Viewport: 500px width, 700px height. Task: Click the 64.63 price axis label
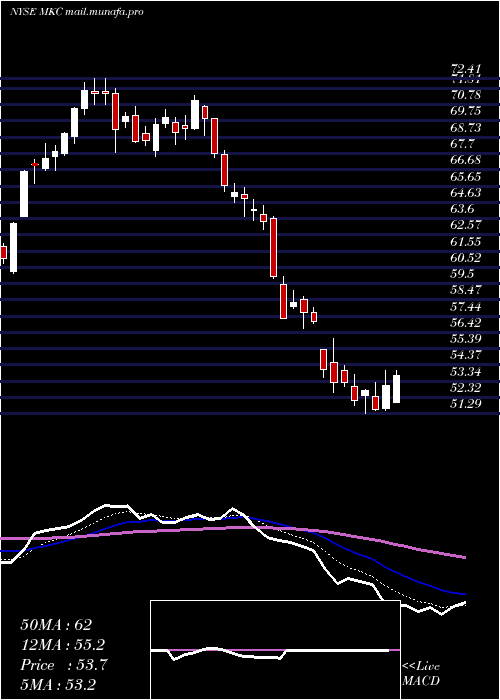pos(466,193)
